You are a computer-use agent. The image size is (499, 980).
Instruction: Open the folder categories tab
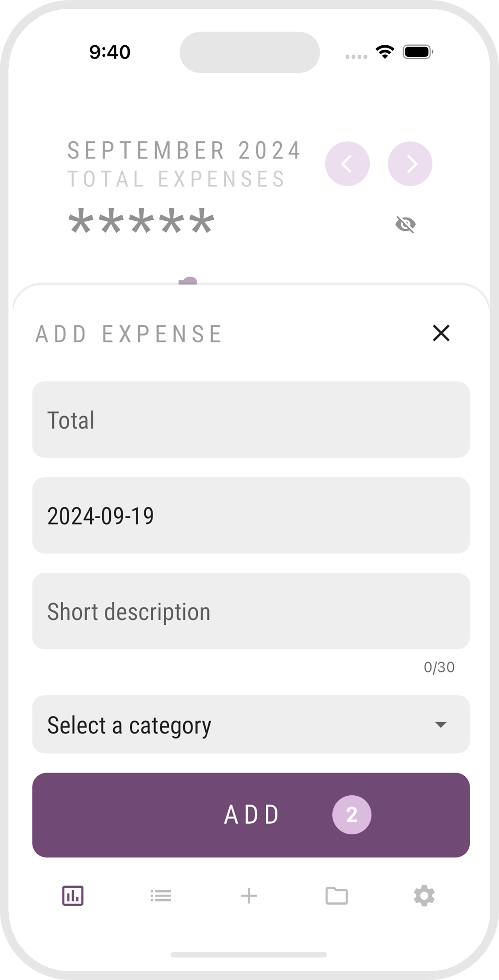336,896
